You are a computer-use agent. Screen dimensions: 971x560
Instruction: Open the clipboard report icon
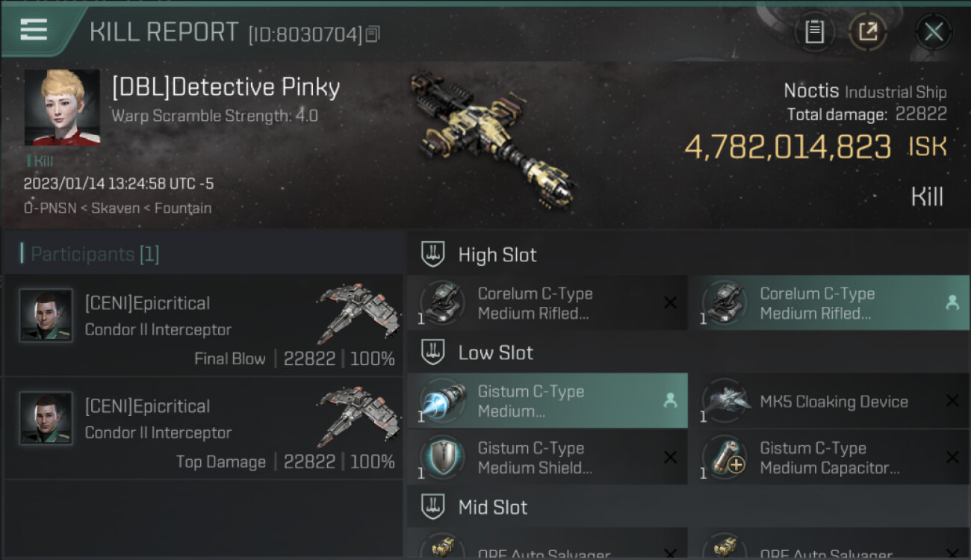pos(814,32)
